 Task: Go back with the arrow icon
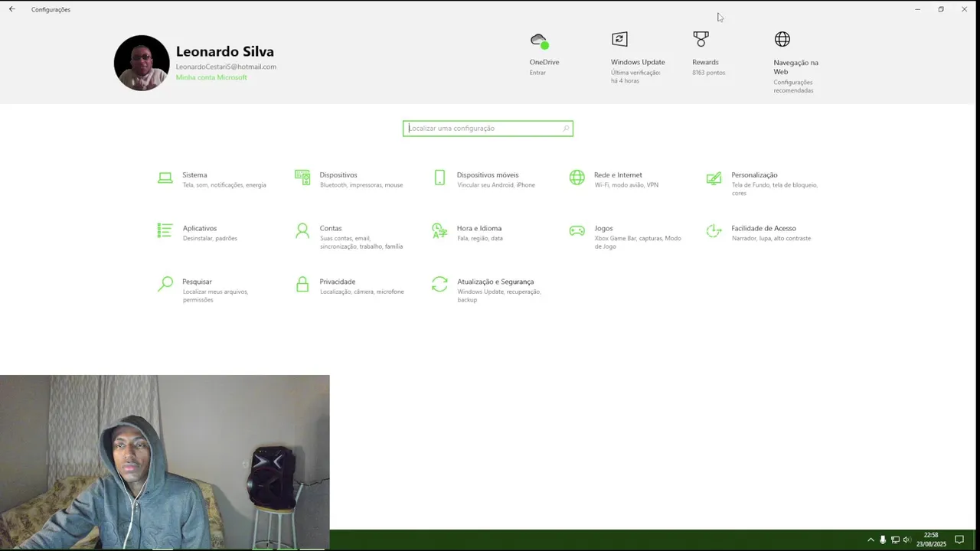tap(11, 9)
